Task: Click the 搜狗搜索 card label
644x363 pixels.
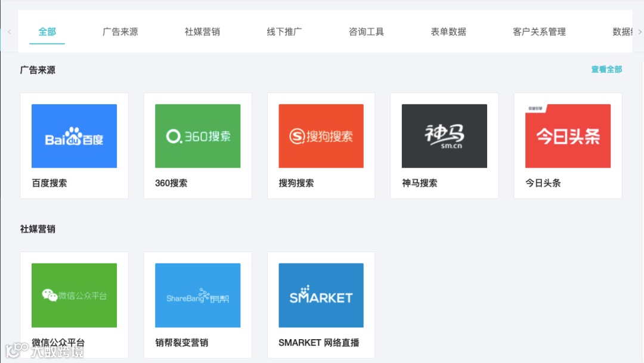Action: pyautogui.click(x=296, y=183)
